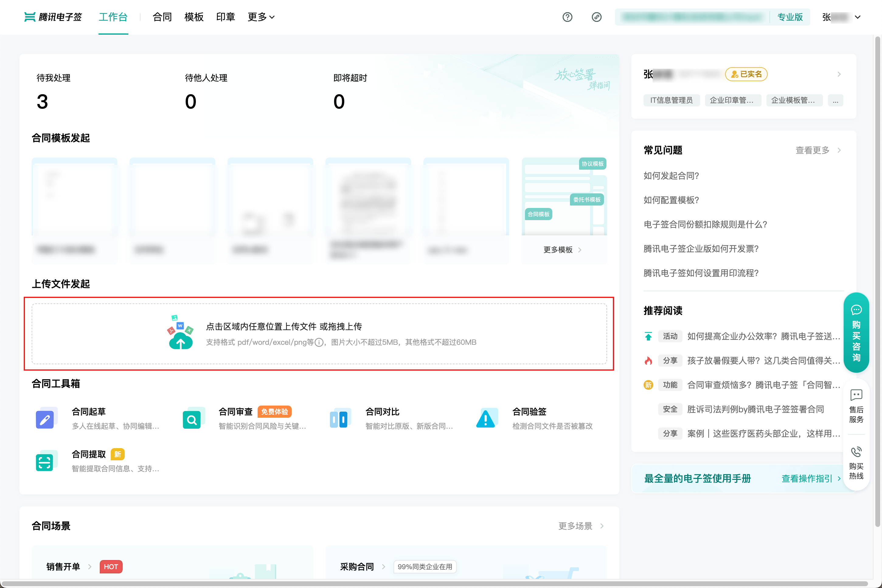This screenshot has width=882, height=588.
Task: Click the link icon in header
Action: 596,17
